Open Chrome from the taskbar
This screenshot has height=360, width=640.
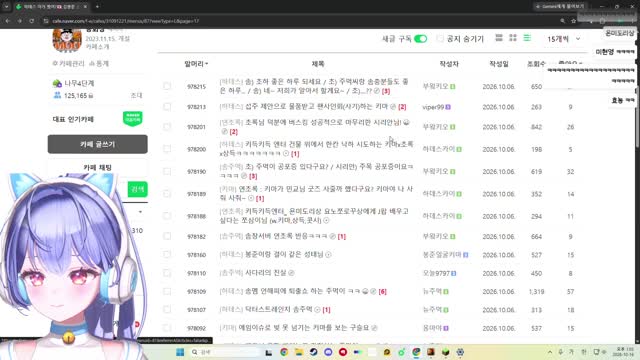[x=284, y=352]
